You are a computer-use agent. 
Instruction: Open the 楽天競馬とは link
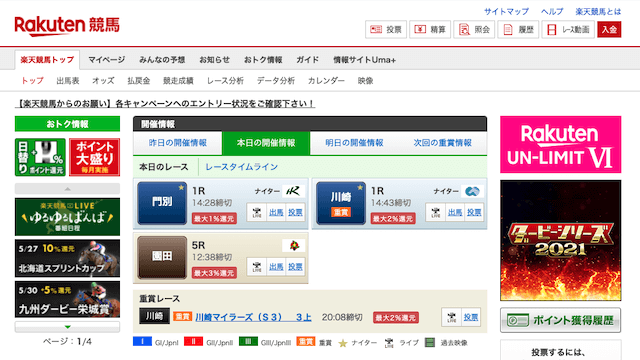(x=598, y=11)
